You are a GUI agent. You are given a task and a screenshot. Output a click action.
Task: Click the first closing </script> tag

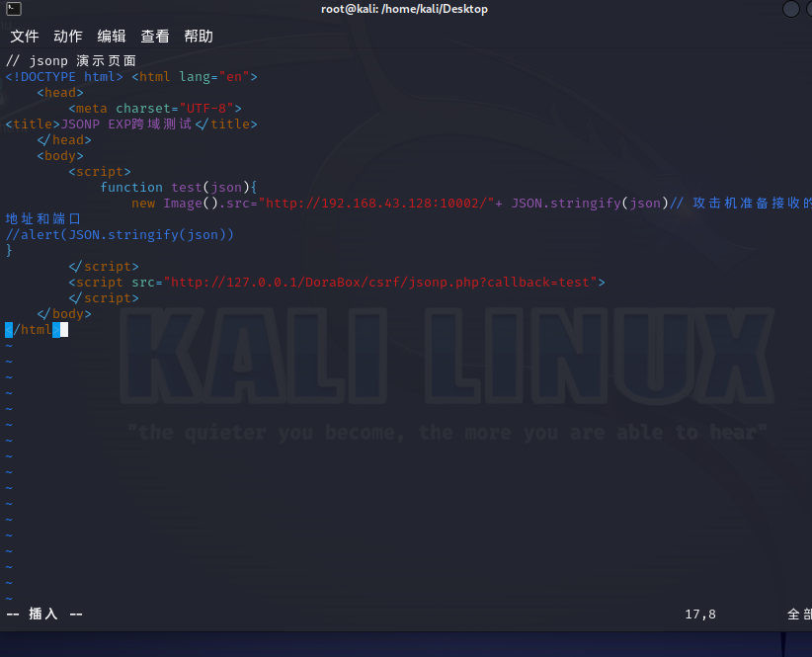coord(104,266)
